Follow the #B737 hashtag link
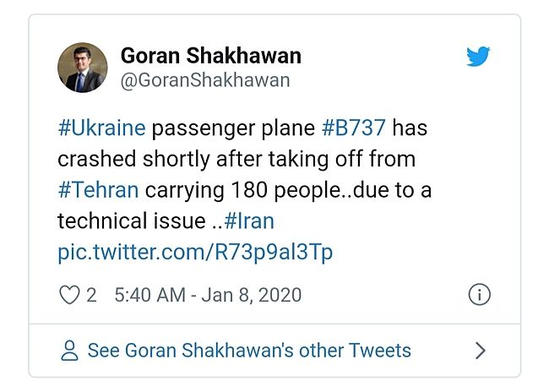Image resolution: width=549 pixels, height=392 pixels. coord(354,128)
